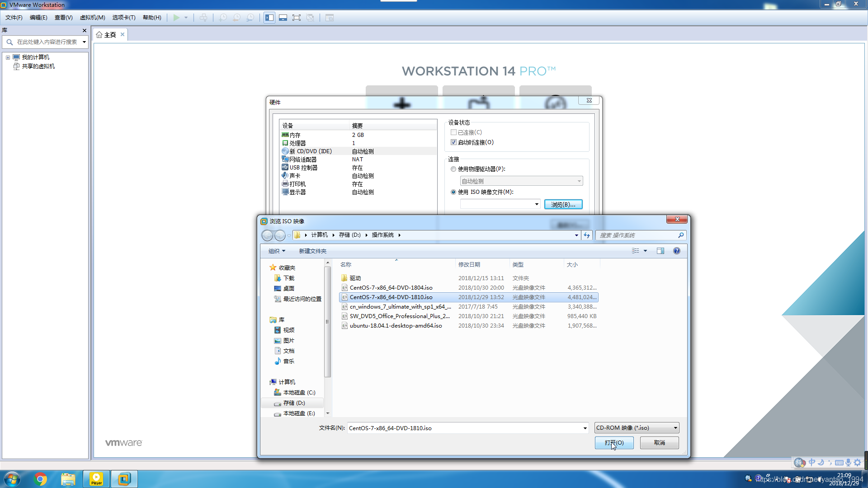The width and height of the screenshot is (868, 488).
Task: Click the 新建文件夹 (New Folder) toolbar icon
Action: (x=312, y=250)
